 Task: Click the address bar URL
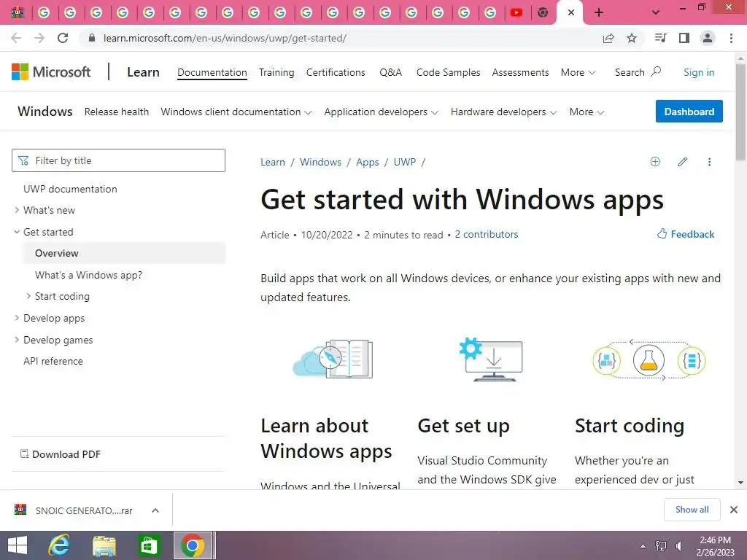pyautogui.click(x=225, y=38)
